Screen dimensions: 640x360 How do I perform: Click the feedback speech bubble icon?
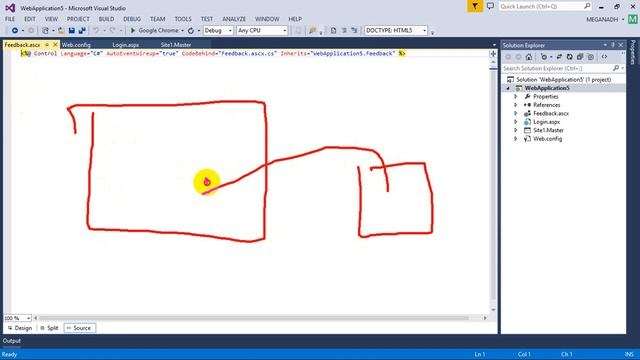click(x=490, y=6)
